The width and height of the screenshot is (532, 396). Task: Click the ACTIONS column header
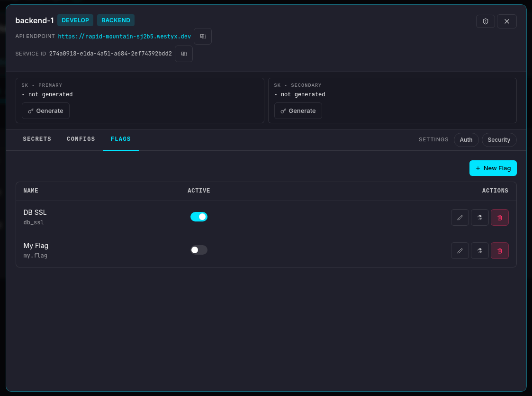tap(495, 191)
